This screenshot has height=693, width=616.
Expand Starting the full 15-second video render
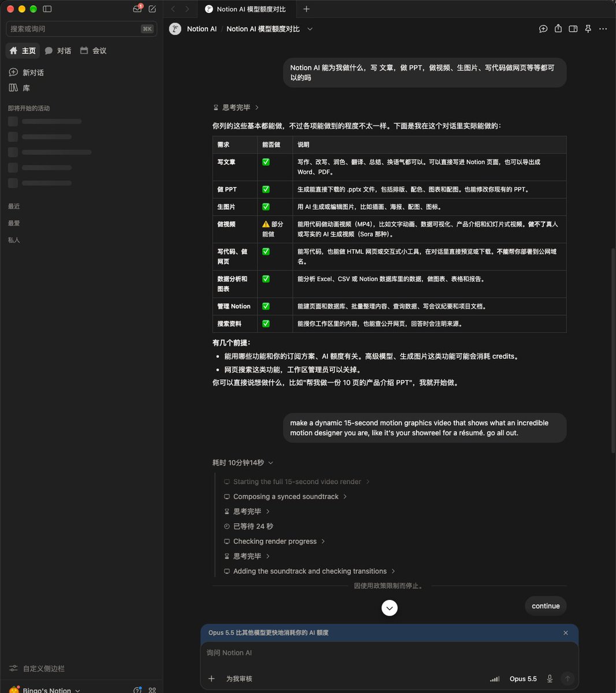[297, 481]
